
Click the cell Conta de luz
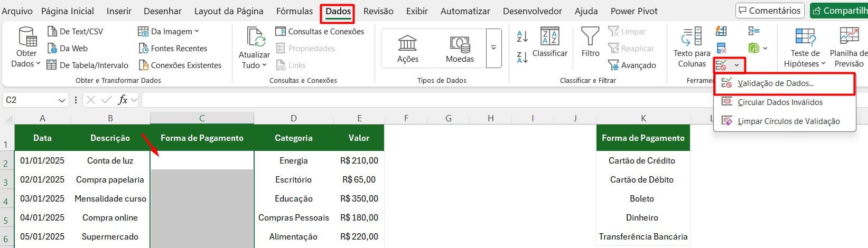coord(110,160)
